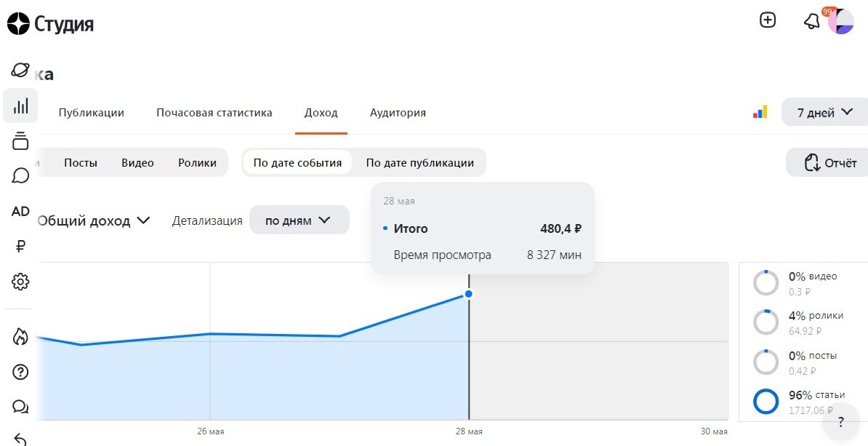Switch to Аудитория tab

point(398,113)
